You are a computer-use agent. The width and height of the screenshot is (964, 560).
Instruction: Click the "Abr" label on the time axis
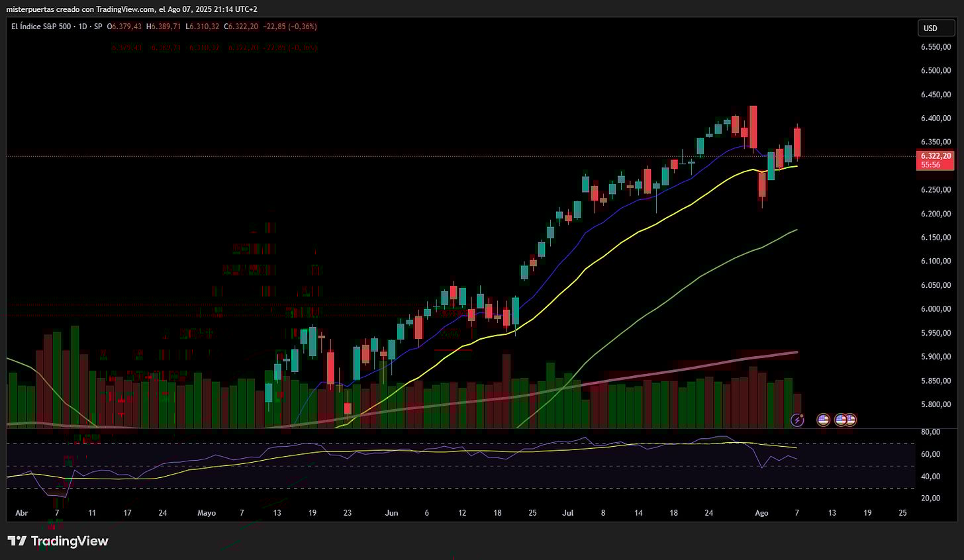tap(22, 513)
